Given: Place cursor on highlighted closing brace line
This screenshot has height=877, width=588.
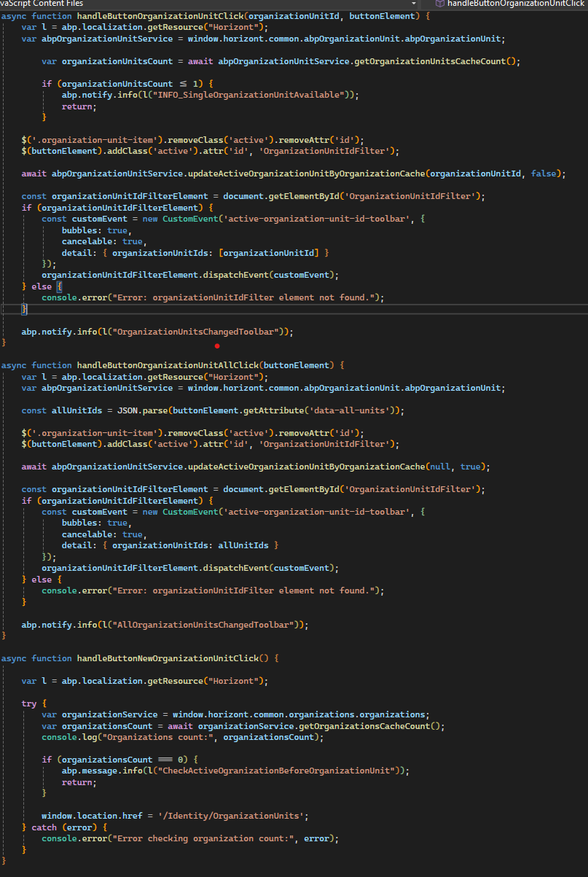Looking at the screenshot, I should pyautogui.click(x=24, y=309).
